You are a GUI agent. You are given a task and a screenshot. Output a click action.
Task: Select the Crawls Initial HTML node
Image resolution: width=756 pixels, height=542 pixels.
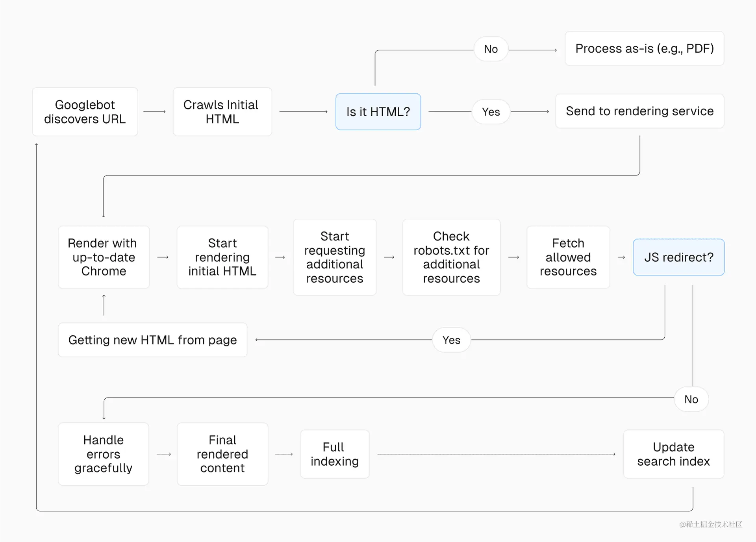pos(222,112)
